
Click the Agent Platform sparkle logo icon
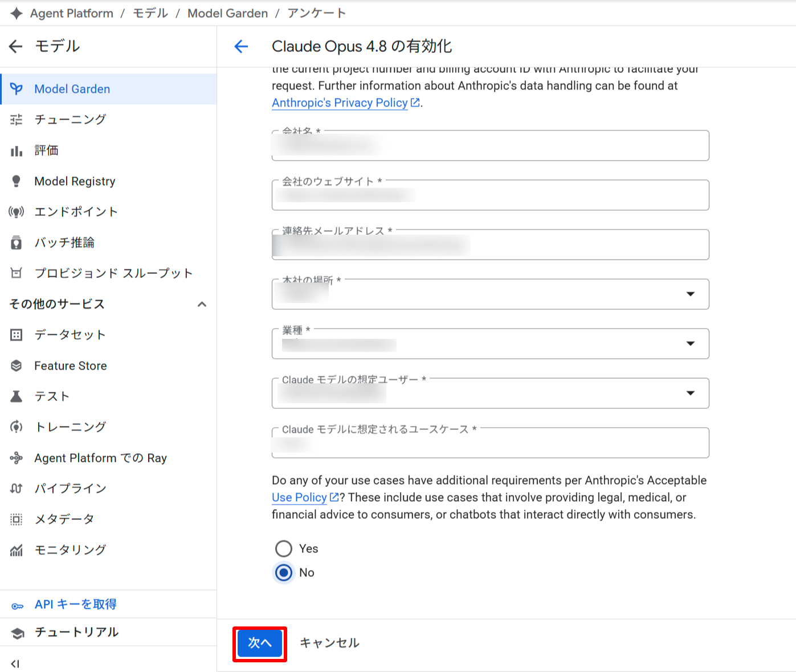(17, 13)
